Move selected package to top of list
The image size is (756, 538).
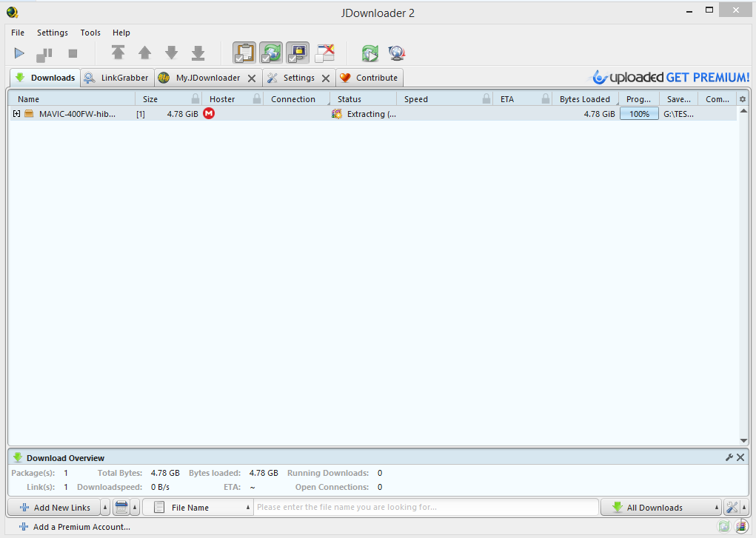(x=118, y=53)
